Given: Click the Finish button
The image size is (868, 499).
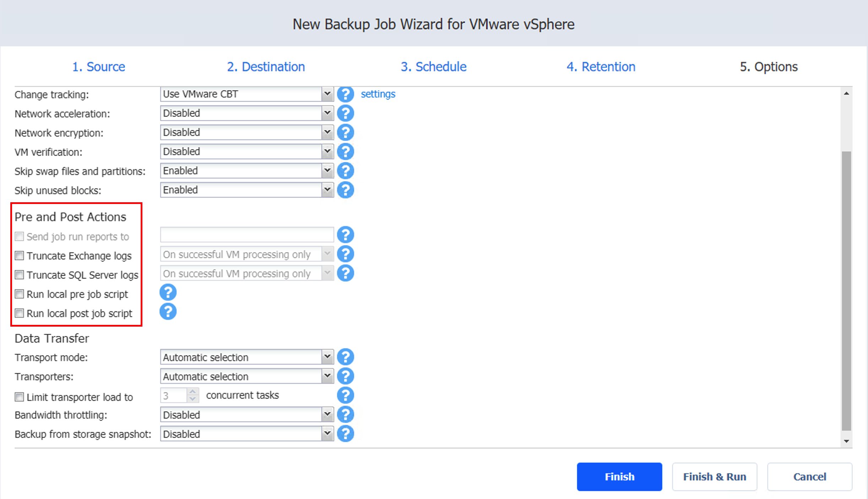Looking at the screenshot, I should (619, 477).
